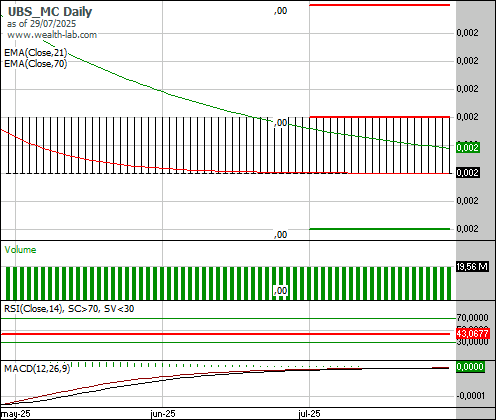
Task: Click the black-highlighted 0,002 last price tag
Action: point(468,173)
